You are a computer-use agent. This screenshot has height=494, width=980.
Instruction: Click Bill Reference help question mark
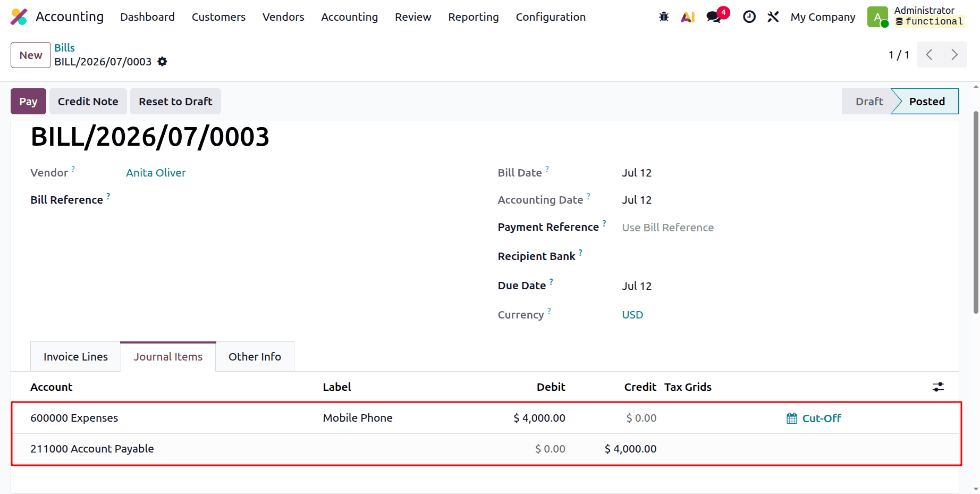coord(108,196)
